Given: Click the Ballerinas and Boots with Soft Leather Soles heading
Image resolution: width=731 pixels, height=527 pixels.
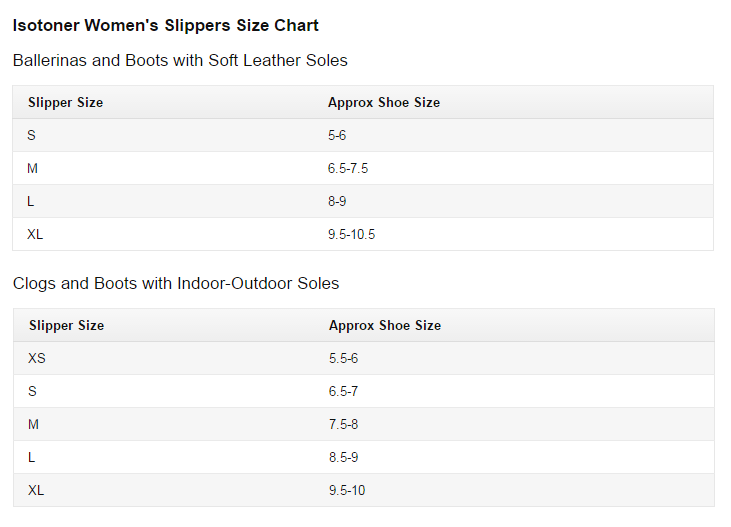Looking at the screenshot, I should [x=180, y=60].
